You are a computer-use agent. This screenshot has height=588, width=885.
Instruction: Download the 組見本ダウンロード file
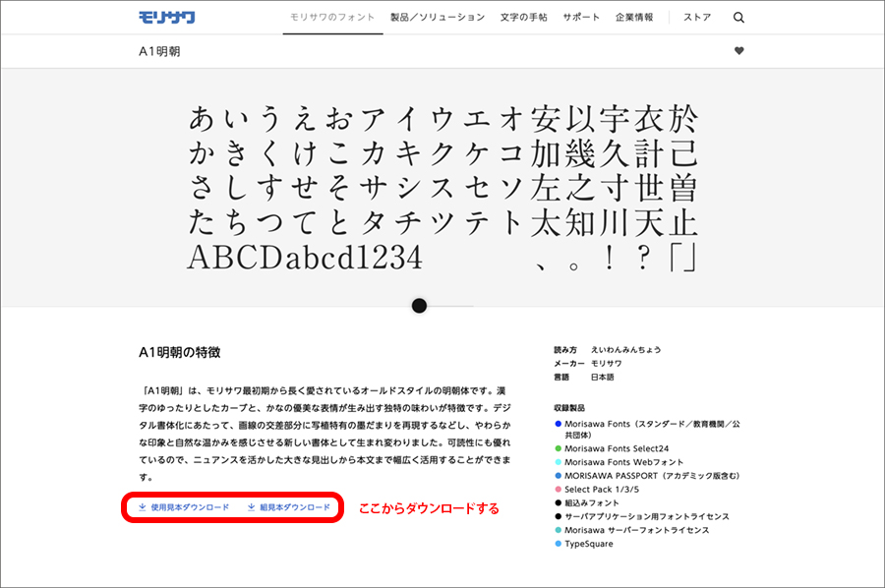click(x=289, y=507)
